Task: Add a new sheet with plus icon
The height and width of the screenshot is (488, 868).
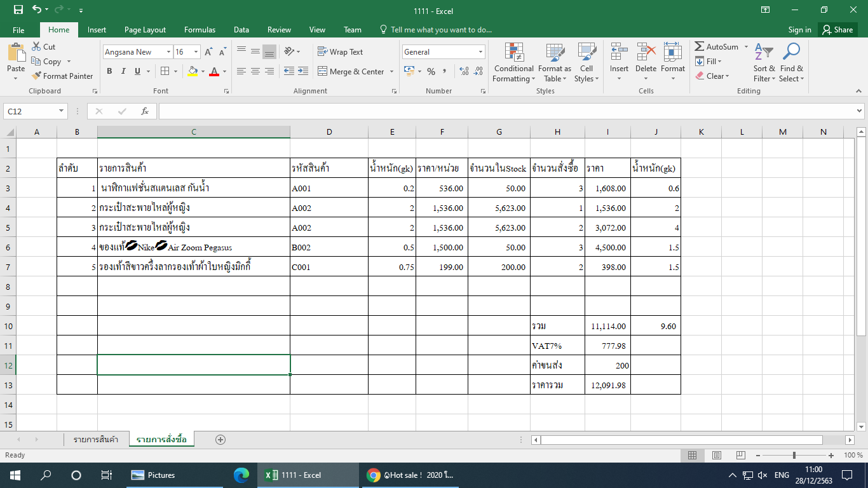Action: point(220,440)
